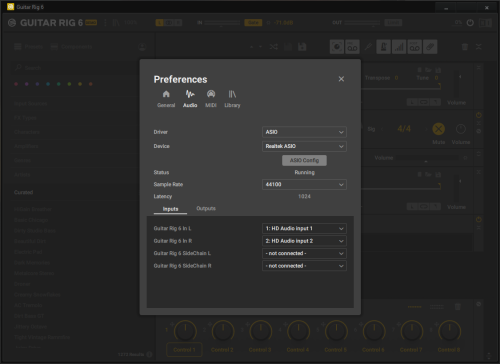
Task: Expand the Sample Rate dropdown at 44100
Action: pyautogui.click(x=304, y=184)
